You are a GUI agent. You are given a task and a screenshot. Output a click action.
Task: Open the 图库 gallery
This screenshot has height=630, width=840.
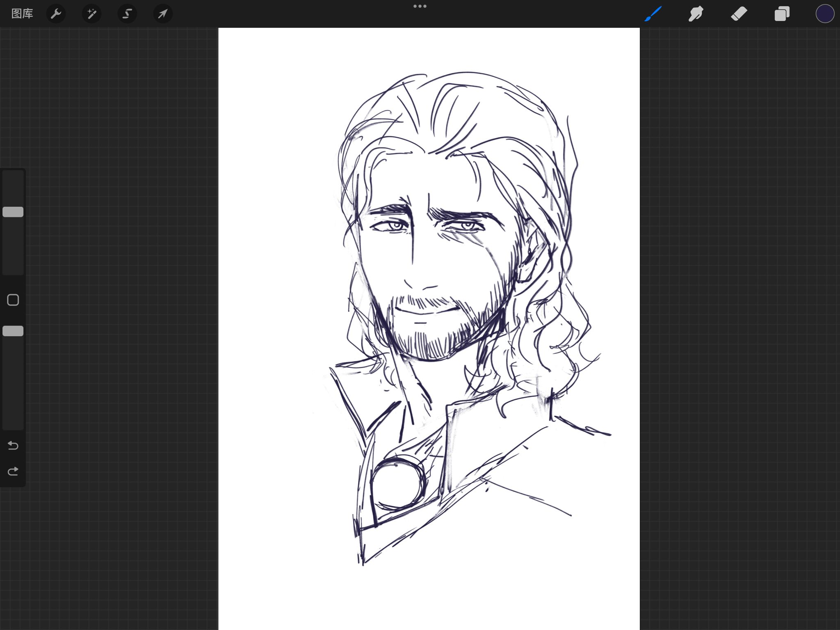(22, 14)
